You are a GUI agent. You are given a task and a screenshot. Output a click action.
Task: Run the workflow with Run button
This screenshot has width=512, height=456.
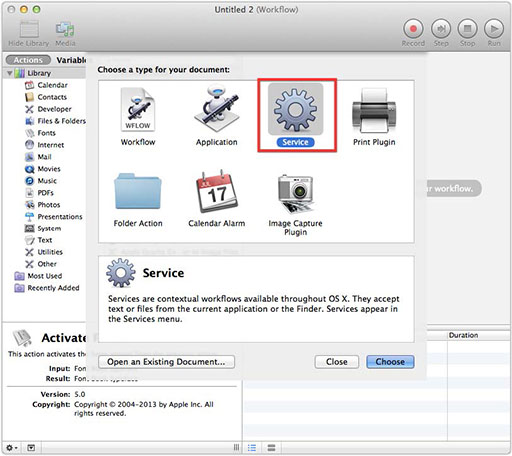494,29
